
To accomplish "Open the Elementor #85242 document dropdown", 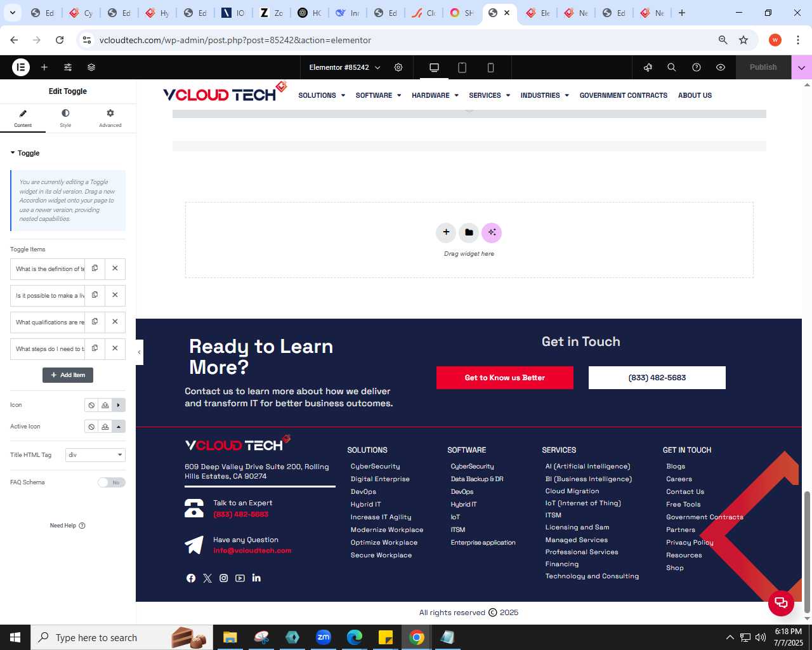I will (344, 67).
